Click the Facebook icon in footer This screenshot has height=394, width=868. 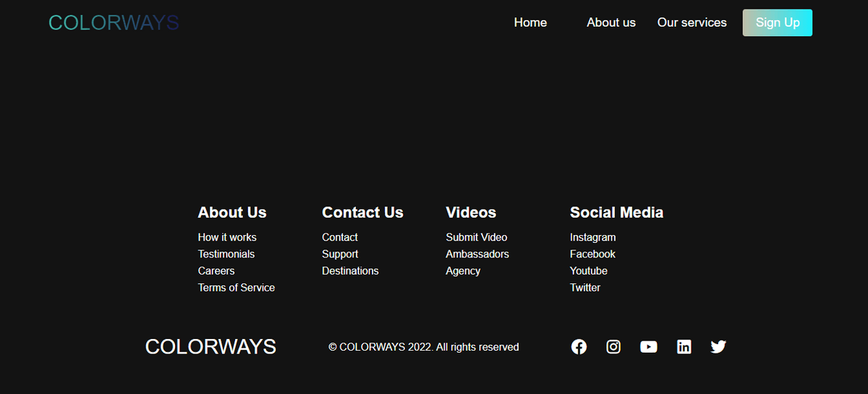pos(579,347)
